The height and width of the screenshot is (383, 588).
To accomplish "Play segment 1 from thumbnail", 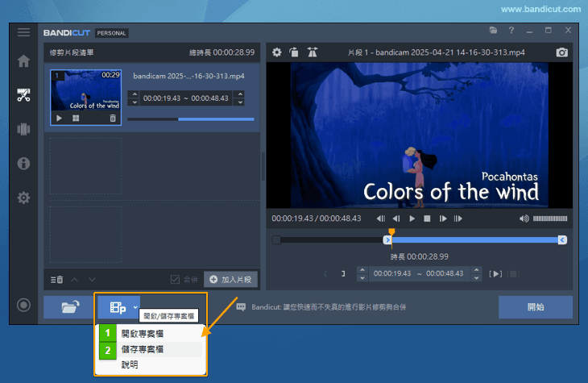I will 59,119.
